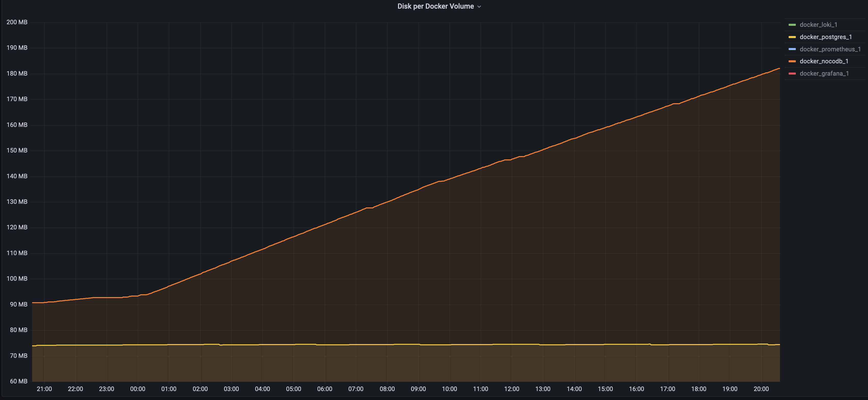Click the orange nocodb line's end point
The height and width of the screenshot is (400, 868).
pos(779,68)
